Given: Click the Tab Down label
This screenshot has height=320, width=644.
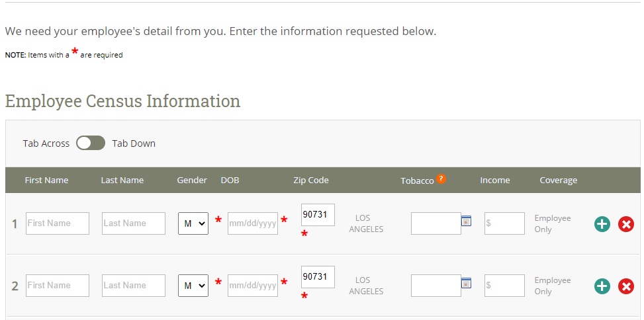Looking at the screenshot, I should 134,143.
